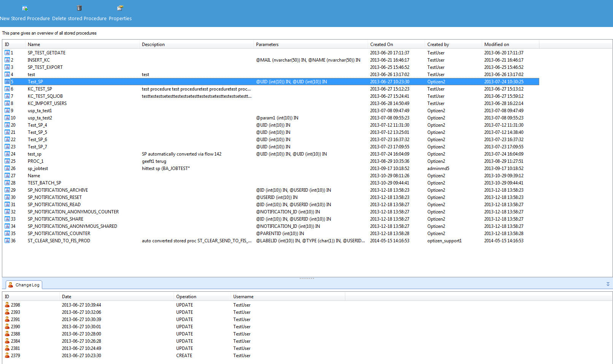This screenshot has width=613, height=364.
Task: Select the CREATE entry in change log
Action: point(184,356)
